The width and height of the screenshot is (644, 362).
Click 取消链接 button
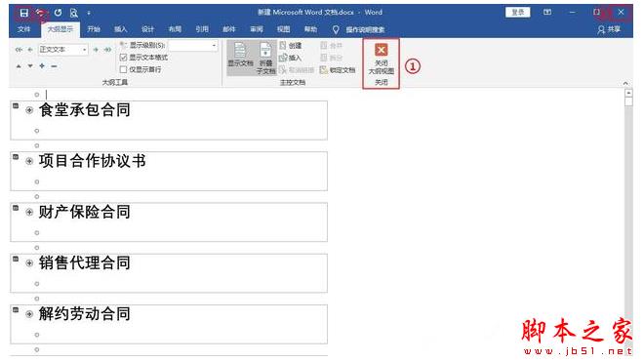point(297,70)
